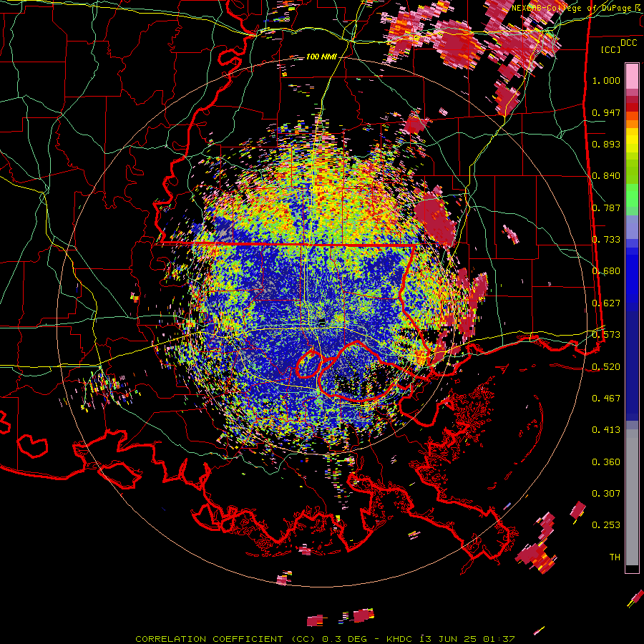Pick the black TH swatch at color bar bottom
This screenshot has width=644, height=644.
point(632,568)
